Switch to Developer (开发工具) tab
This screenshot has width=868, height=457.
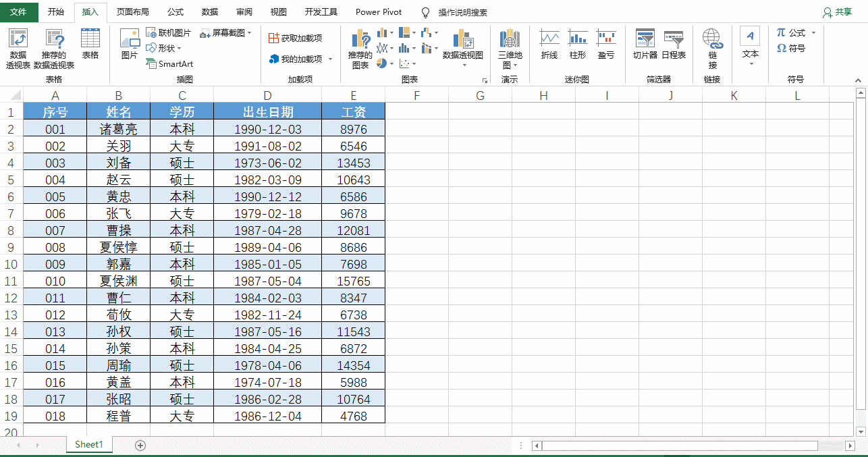pos(321,12)
